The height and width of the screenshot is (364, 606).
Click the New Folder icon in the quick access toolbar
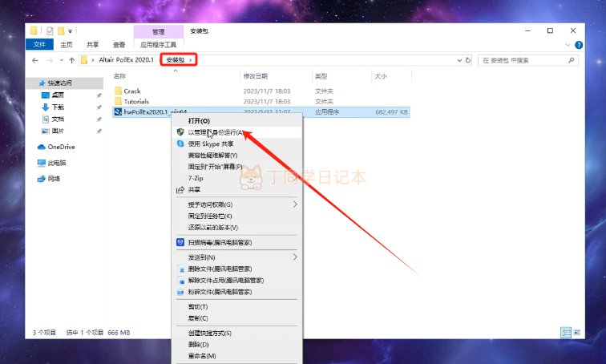point(61,31)
